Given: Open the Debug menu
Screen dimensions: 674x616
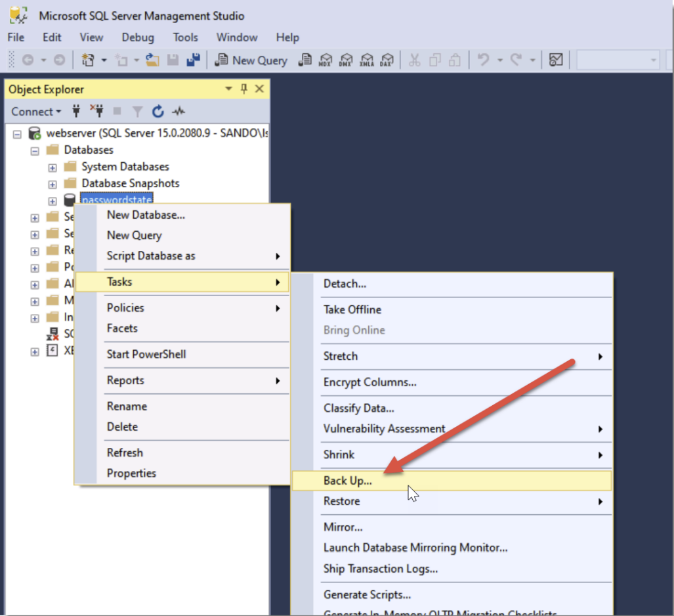Looking at the screenshot, I should coord(138,37).
